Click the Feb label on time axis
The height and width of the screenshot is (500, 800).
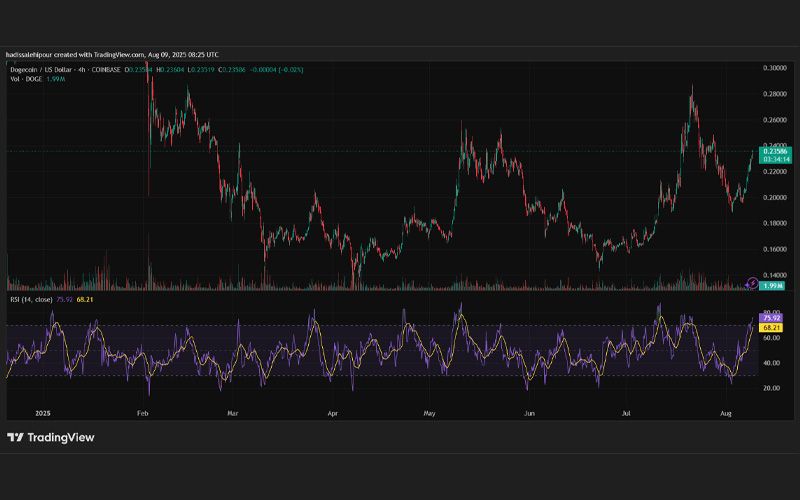tap(143, 413)
